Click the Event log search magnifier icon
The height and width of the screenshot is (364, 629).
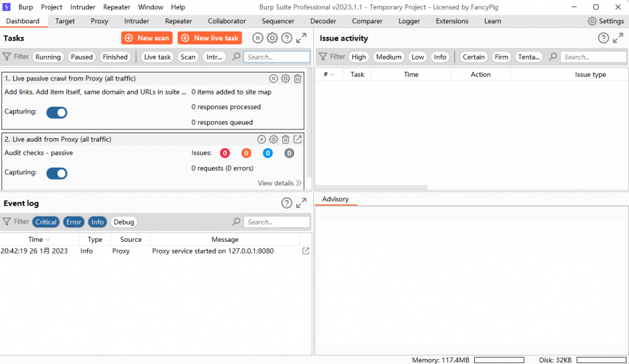click(236, 222)
